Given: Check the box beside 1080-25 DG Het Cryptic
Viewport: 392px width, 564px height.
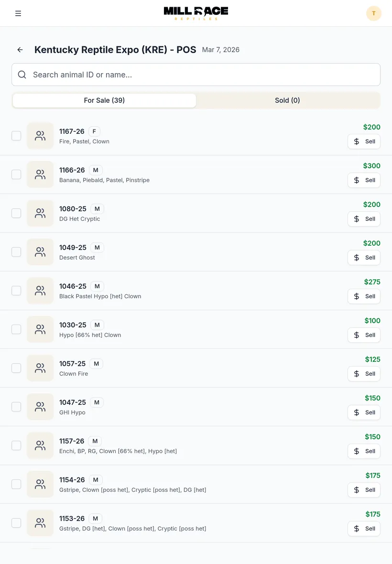Looking at the screenshot, I should pyautogui.click(x=16, y=213).
